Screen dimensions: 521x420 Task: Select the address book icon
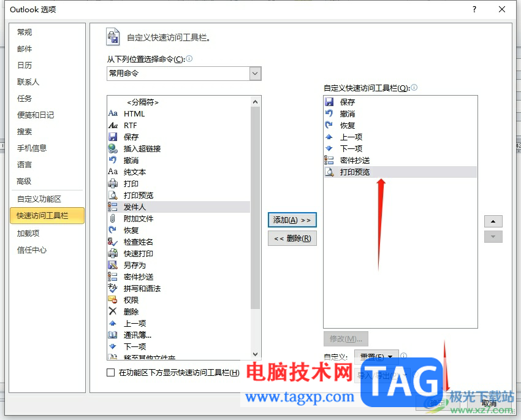[113, 335]
